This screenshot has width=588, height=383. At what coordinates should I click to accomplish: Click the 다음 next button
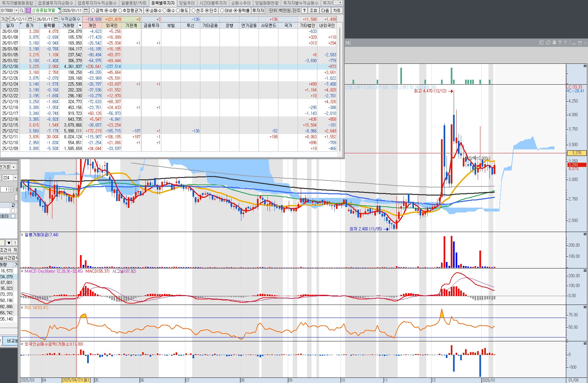[325, 10]
